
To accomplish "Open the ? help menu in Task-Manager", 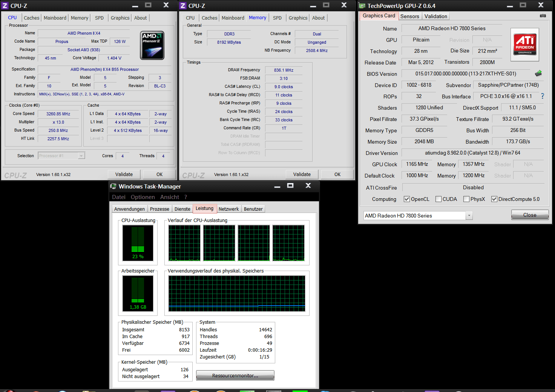I will pyautogui.click(x=186, y=197).
